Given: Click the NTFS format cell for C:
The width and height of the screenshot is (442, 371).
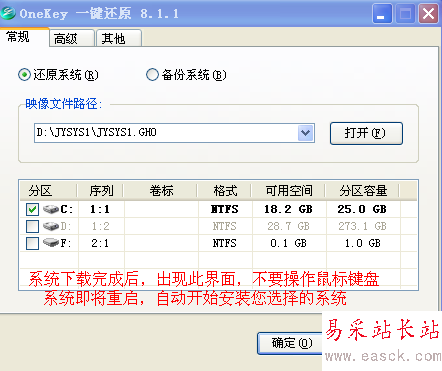Looking at the screenshot, I should coord(225,209).
